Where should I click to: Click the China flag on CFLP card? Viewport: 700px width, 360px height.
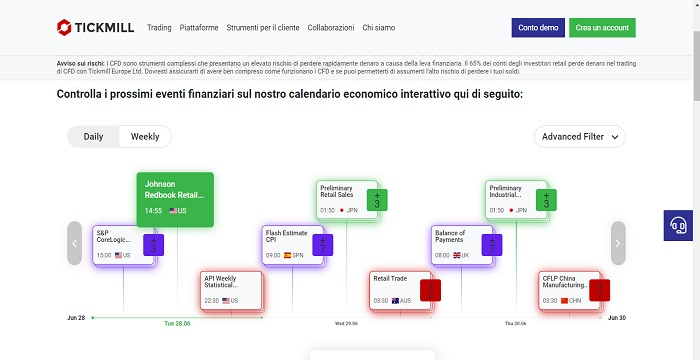point(564,301)
